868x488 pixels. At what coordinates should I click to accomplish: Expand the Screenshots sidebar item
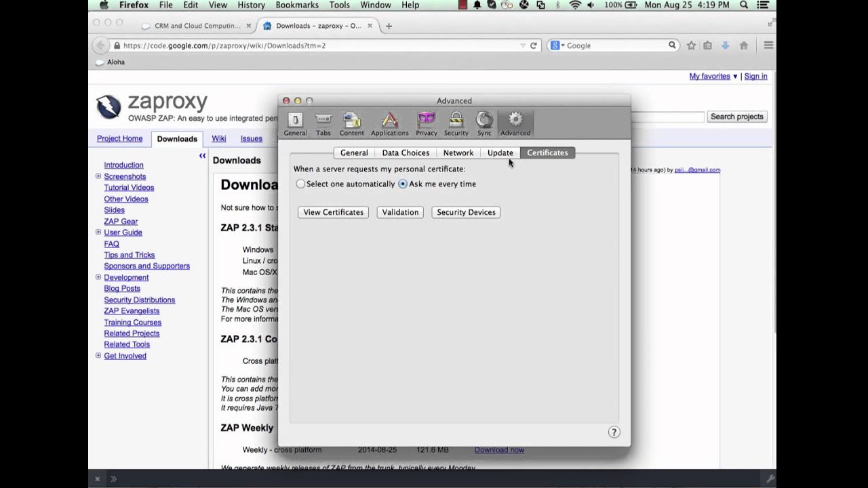(x=98, y=176)
